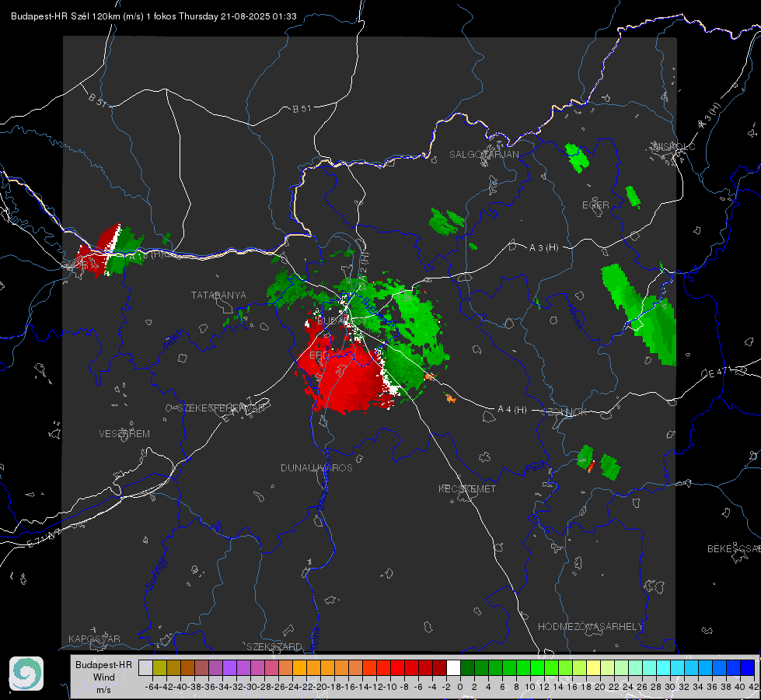Image resolution: width=761 pixels, height=700 pixels.
Task: Click the long green echo at the east edge
Action: [641, 315]
